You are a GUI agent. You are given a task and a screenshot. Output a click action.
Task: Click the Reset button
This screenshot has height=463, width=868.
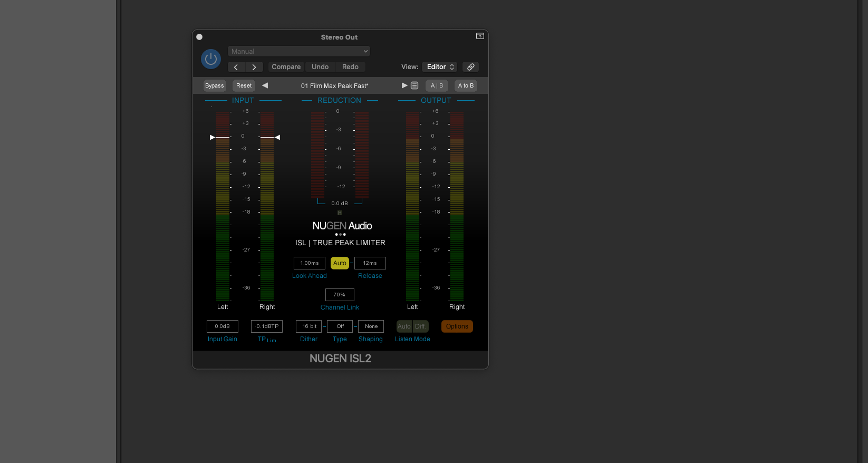pyautogui.click(x=244, y=85)
